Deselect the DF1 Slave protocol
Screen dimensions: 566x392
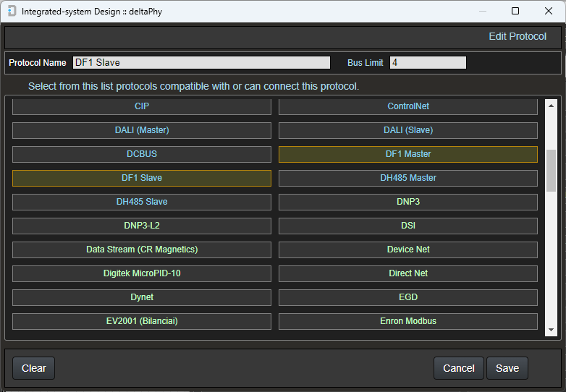(x=142, y=178)
